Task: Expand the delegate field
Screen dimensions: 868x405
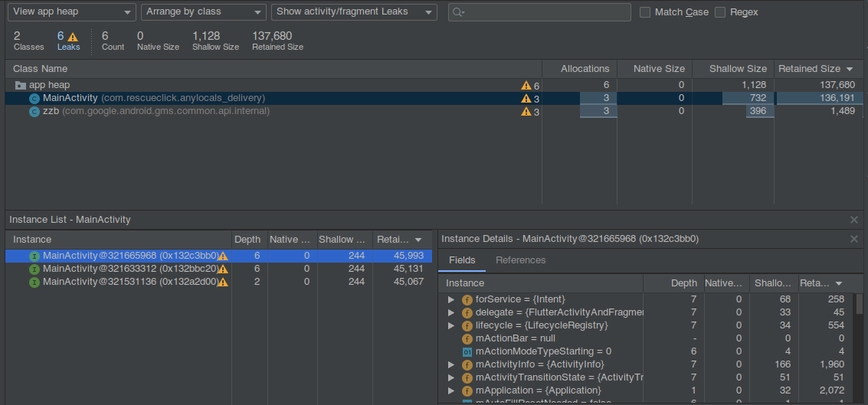Action: click(x=451, y=312)
